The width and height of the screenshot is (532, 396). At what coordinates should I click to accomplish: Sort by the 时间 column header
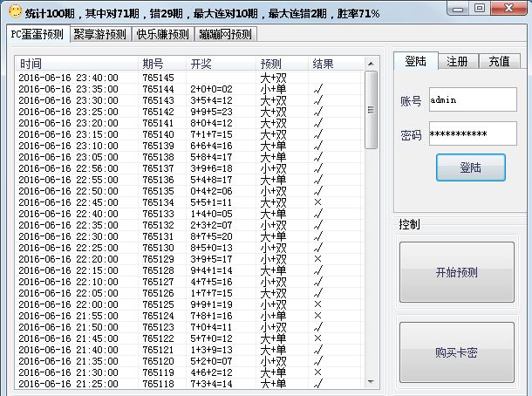pos(77,64)
